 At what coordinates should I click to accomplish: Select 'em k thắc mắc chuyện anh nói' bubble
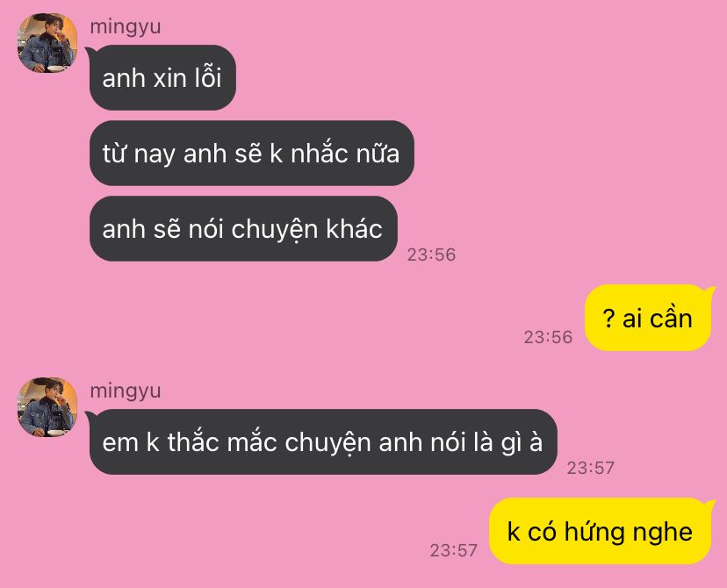[x=323, y=441]
